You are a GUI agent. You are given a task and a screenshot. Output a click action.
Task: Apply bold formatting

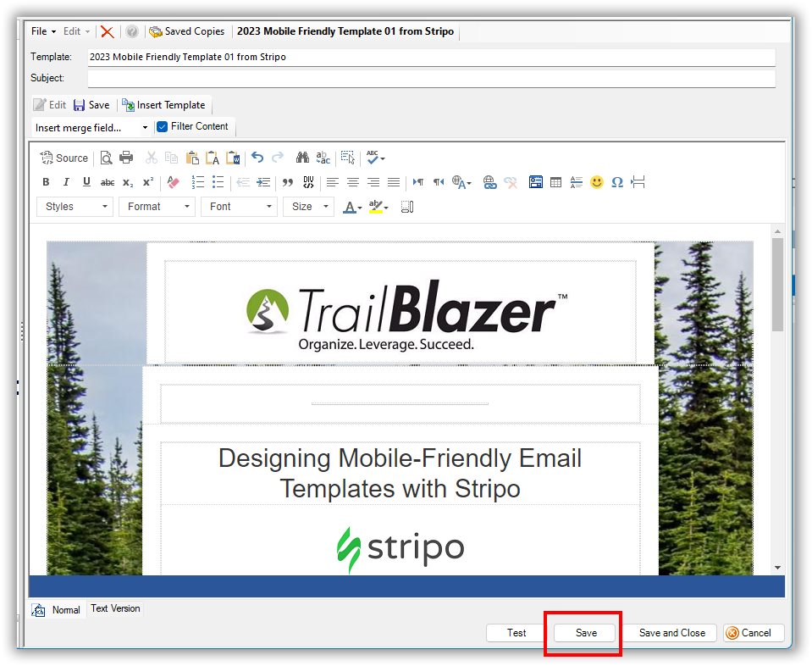46,182
